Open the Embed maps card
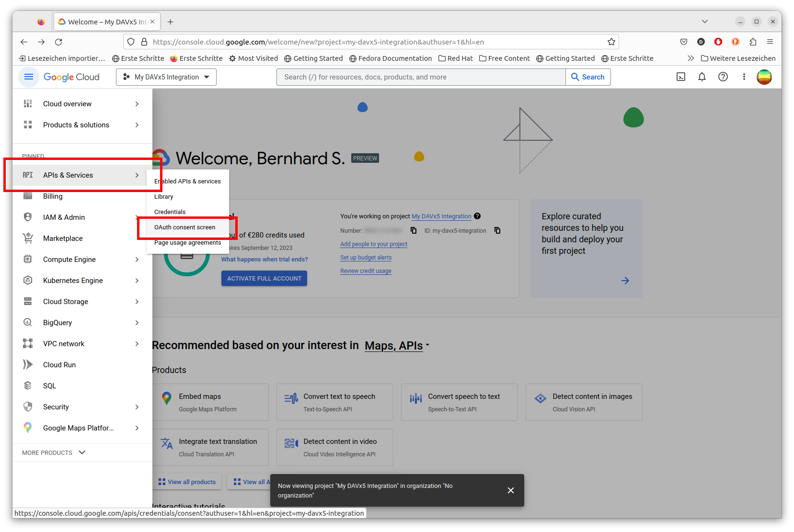Image resolution: width=794 pixels, height=532 pixels. tap(210, 402)
